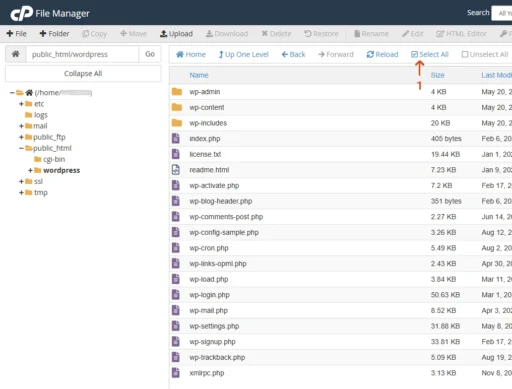
Task: Click the Edit toolbar button
Action: point(413,34)
